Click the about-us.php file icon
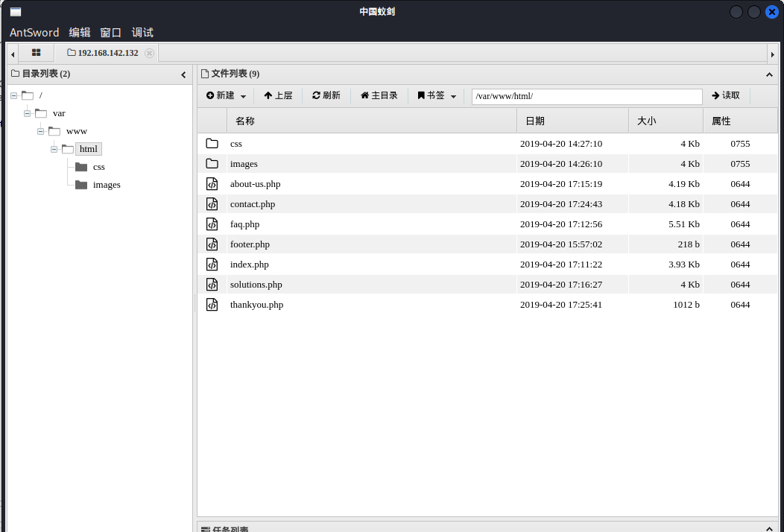 (x=212, y=184)
